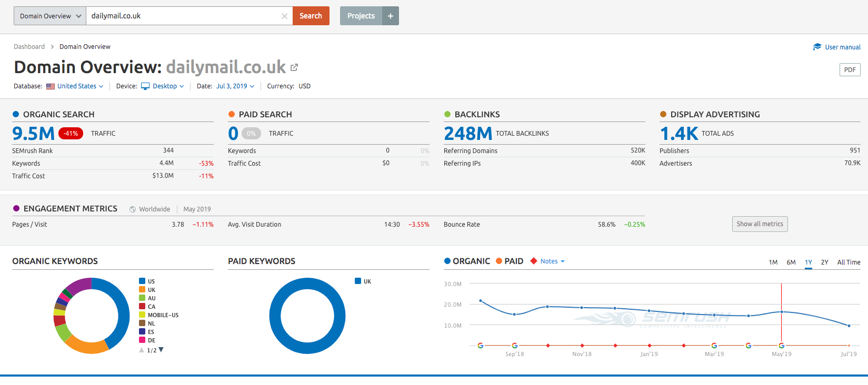Click the DE pink legend swatch
This screenshot has height=385, width=868.
(142, 340)
